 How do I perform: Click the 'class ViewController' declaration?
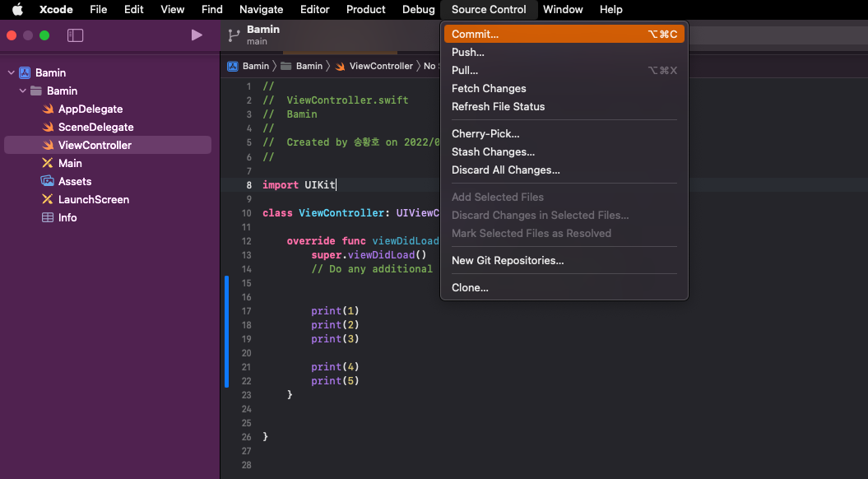[351, 212]
